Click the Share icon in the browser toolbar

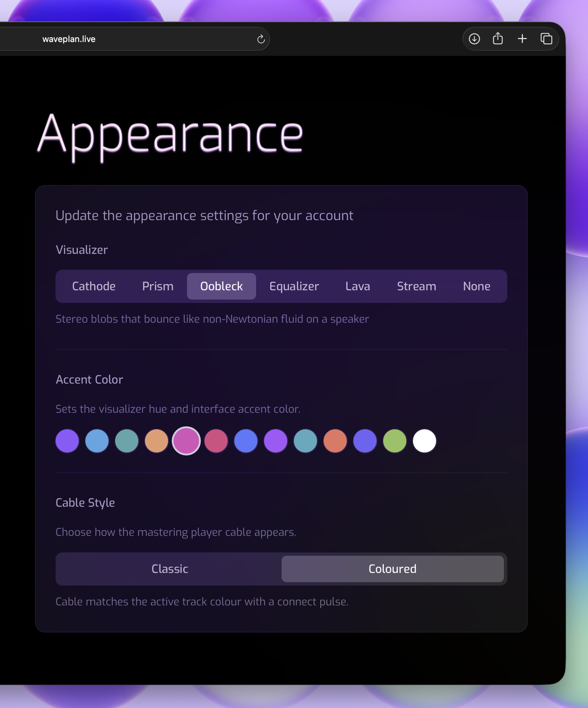point(498,38)
